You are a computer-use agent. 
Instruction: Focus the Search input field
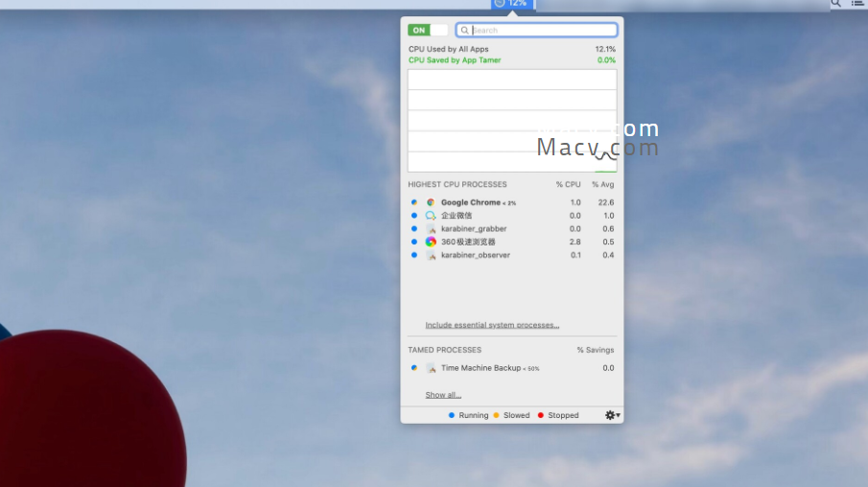click(x=536, y=30)
